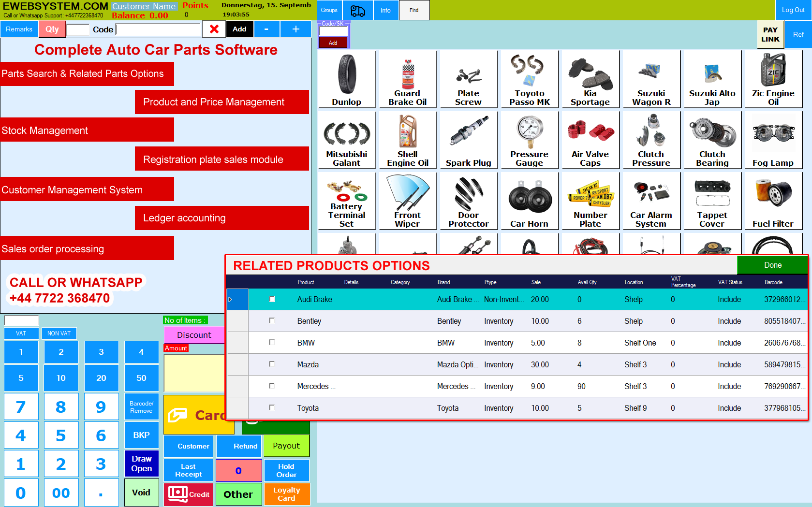Select the Spark Plug product

(x=469, y=140)
